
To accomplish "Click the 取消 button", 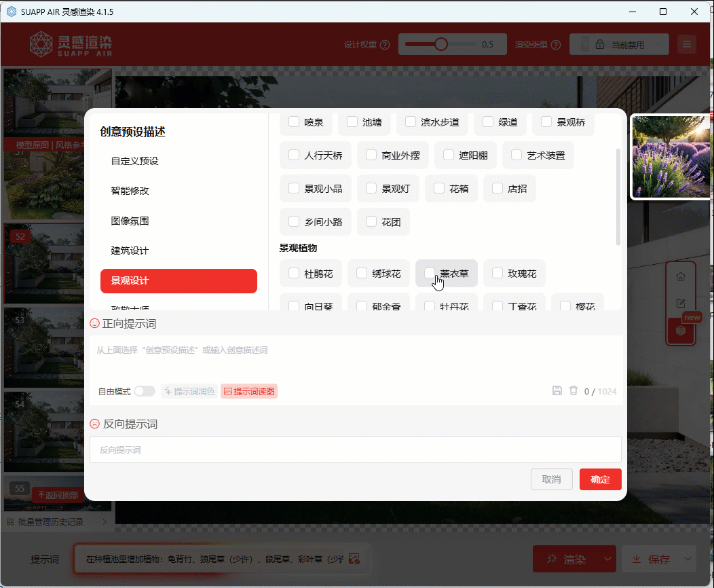I will tap(551, 479).
